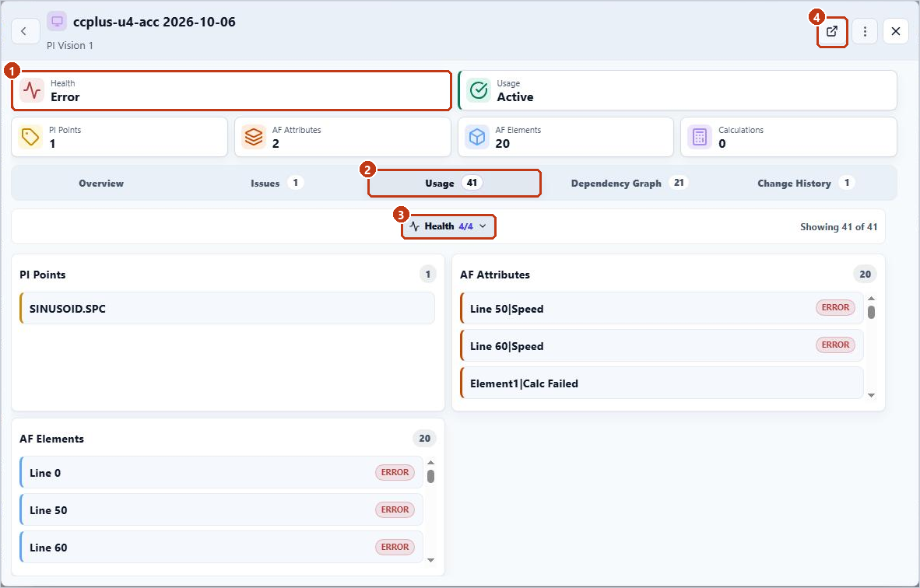Open the three-dot more options menu
Viewport: 920px width, 588px height.
coord(864,32)
